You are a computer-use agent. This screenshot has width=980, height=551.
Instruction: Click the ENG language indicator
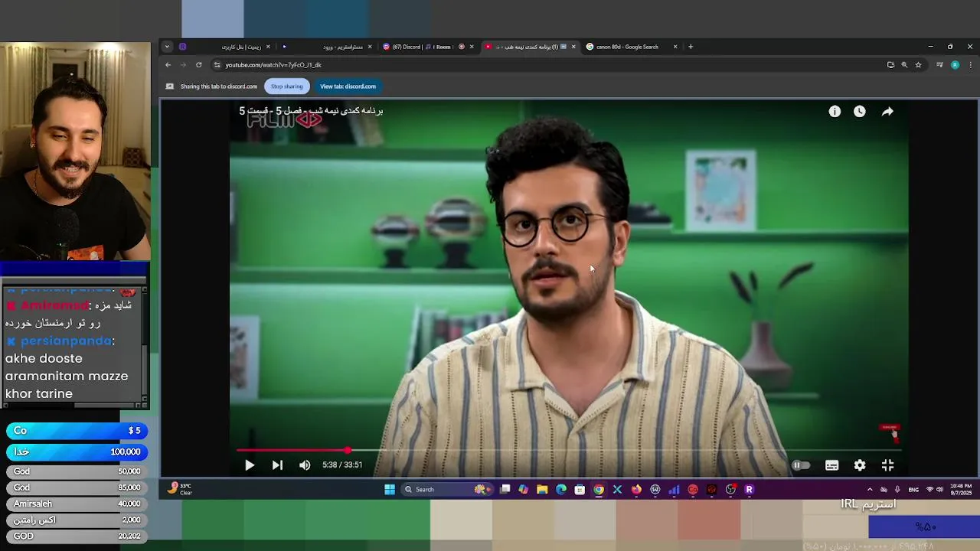tap(913, 490)
